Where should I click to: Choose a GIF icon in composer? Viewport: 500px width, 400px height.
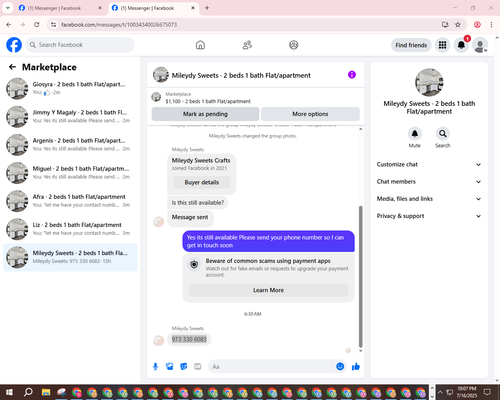pos(198,367)
